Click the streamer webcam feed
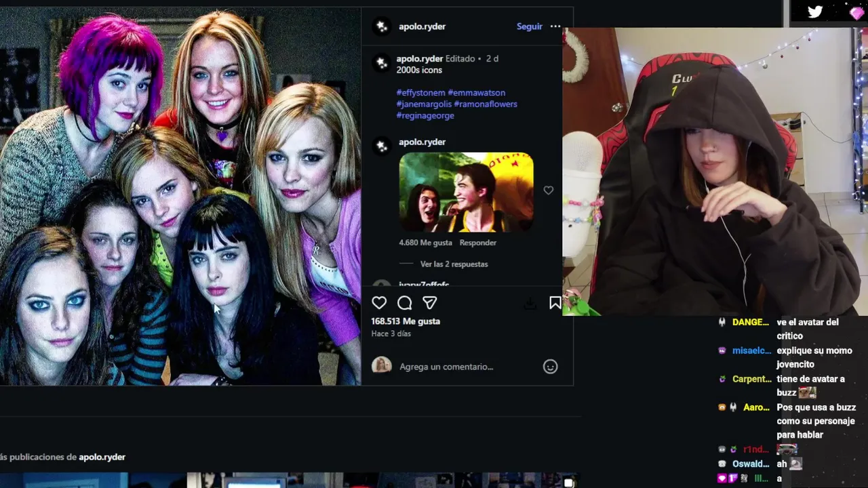 715,171
